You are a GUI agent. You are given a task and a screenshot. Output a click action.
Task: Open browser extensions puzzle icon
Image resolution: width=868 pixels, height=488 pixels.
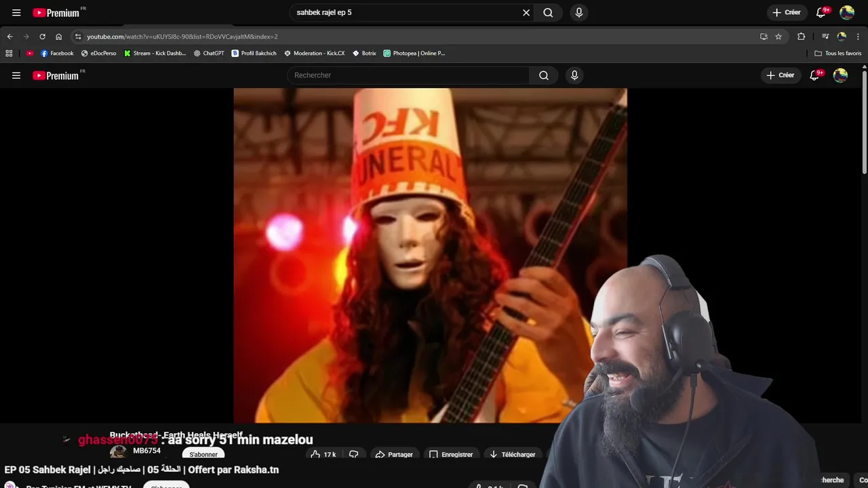point(802,37)
